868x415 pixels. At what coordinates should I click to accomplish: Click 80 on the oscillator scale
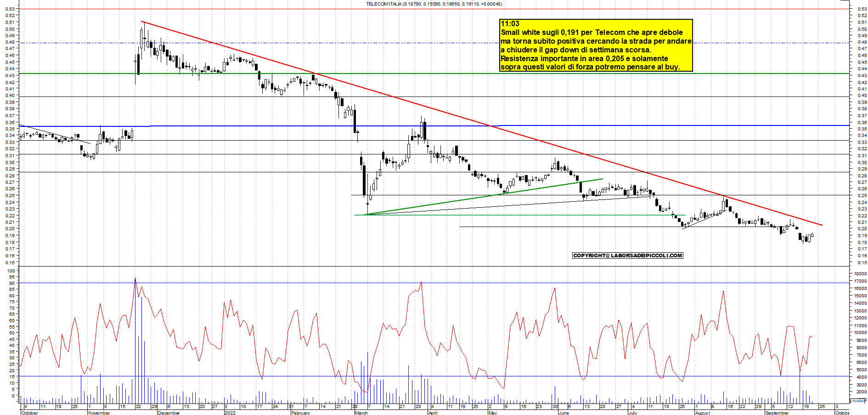[12, 296]
